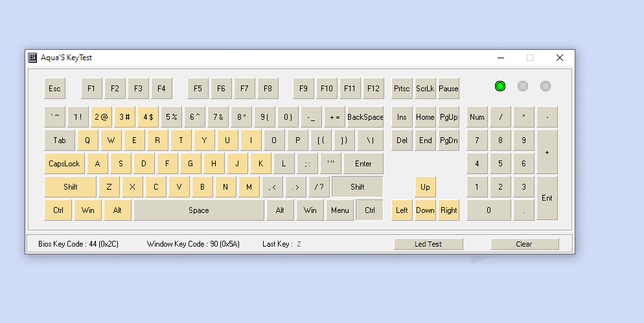Image resolution: width=644 pixels, height=323 pixels.
Task: Click the Up arrow key
Action: tap(425, 186)
